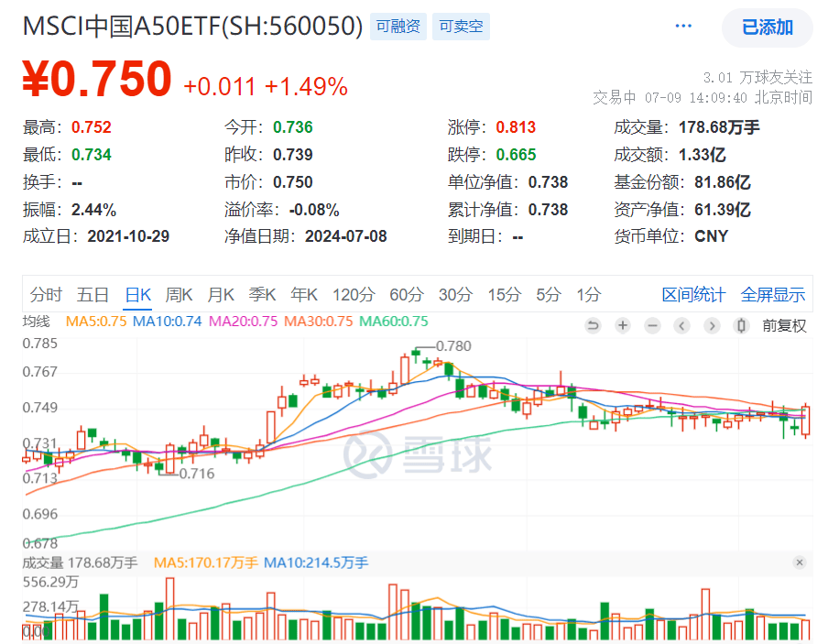
Task: Select the 日K tab
Action: pos(138,294)
